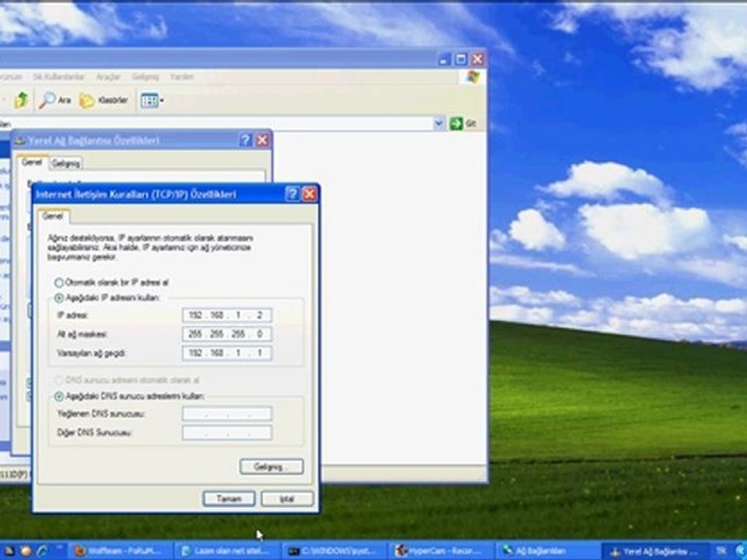
Task: Select Genel tab in Yerel Ağ dialog
Action: [x=32, y=163]
